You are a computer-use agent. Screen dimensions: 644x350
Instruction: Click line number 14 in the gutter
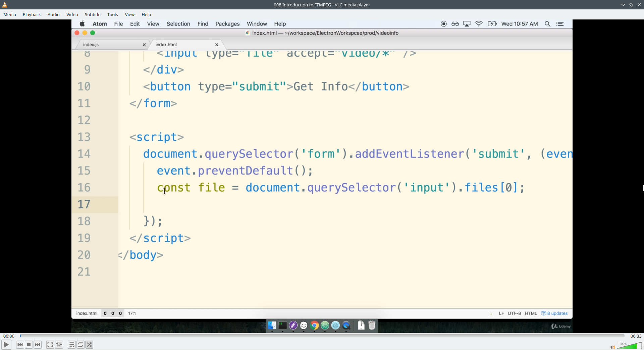tap(84, 154)
